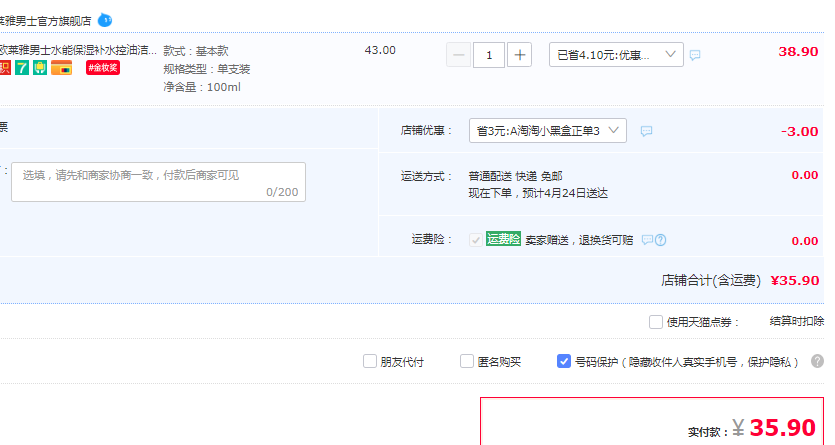This screenshot has width=835, height=445.
Task: Open message icon beside 已省4.10元 dropdown
Action: (x=695, y=55)
